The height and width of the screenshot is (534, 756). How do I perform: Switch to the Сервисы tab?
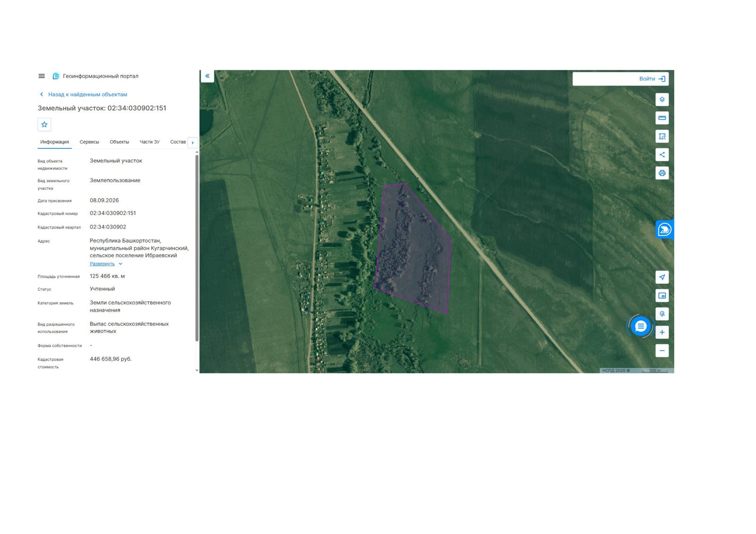[89, 142]
